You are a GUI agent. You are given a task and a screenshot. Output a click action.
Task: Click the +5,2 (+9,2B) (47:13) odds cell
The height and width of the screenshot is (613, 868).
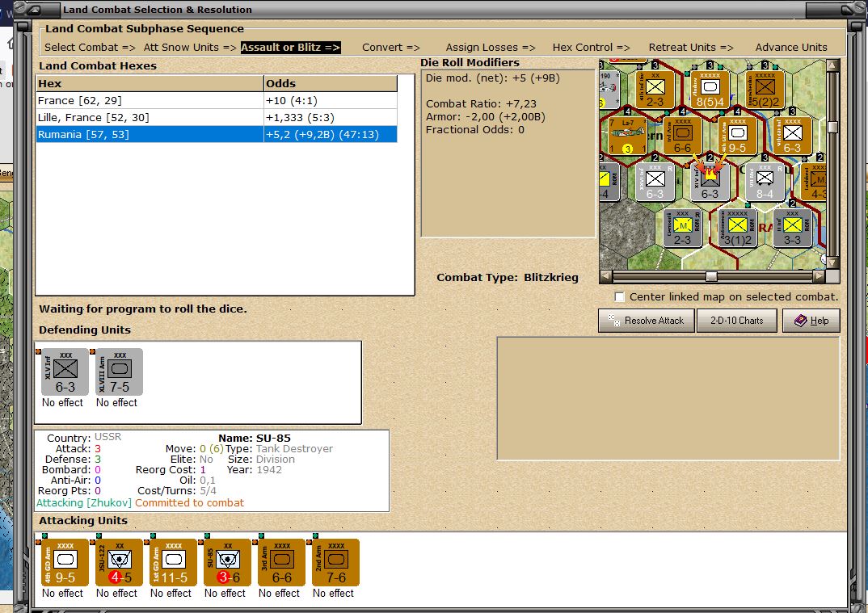tap(331, 134)
